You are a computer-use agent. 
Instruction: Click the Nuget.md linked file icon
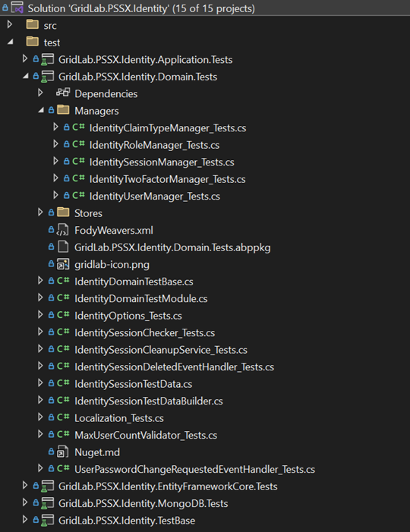pos(63,452)
